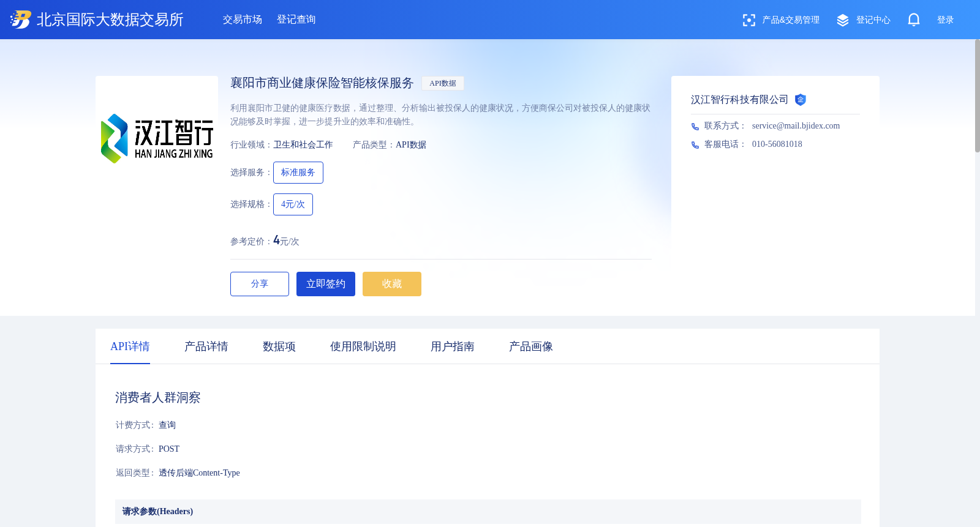Viewport: 980px width, 527px height.
Task: Switch to the 数据项 tab
Action: coord(279,346)
